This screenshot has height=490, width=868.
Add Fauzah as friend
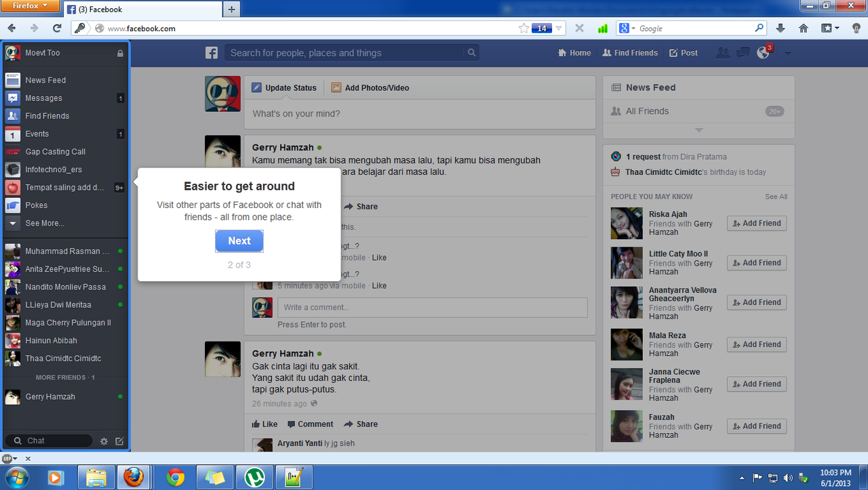coord(757,426)
